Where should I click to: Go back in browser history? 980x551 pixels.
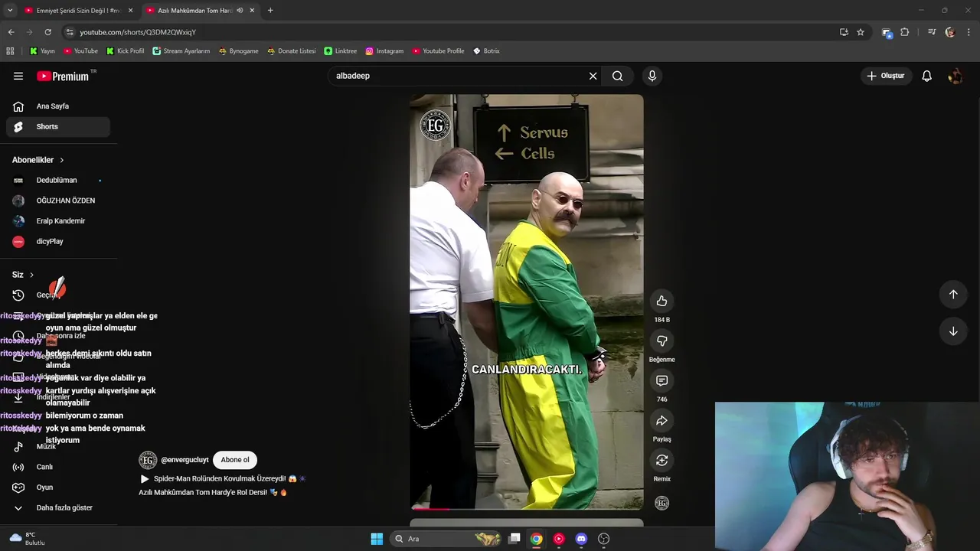[x=11, y=32]
